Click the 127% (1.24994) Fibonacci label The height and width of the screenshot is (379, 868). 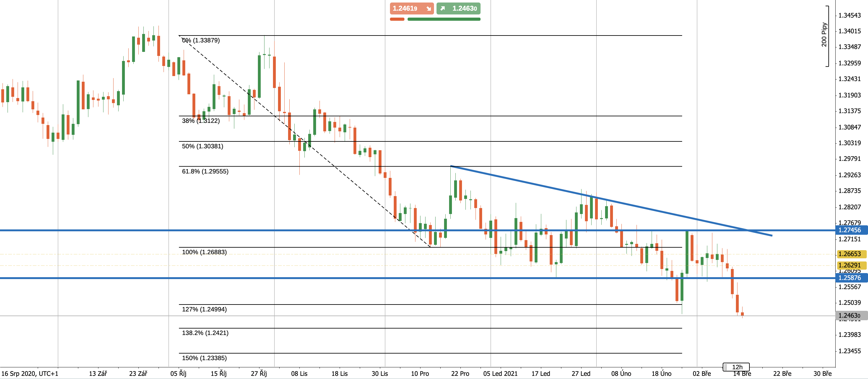[204, 309]
